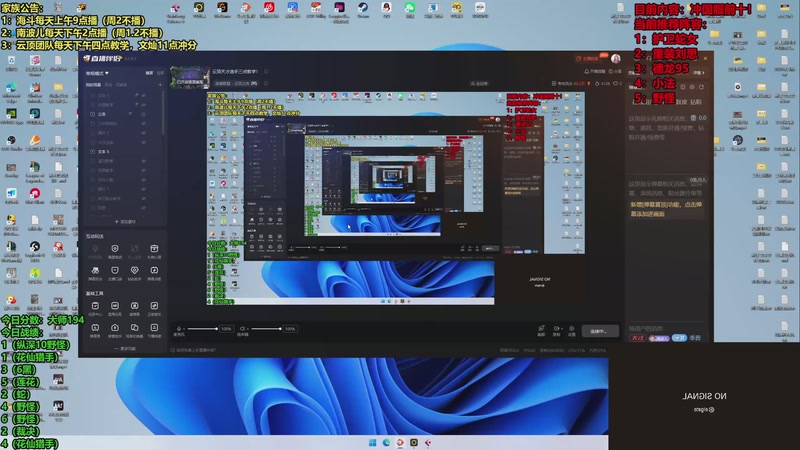Screen dimensions: 800x450
Task: Click the plus icon to add a scene
Action: coord(160,85)
